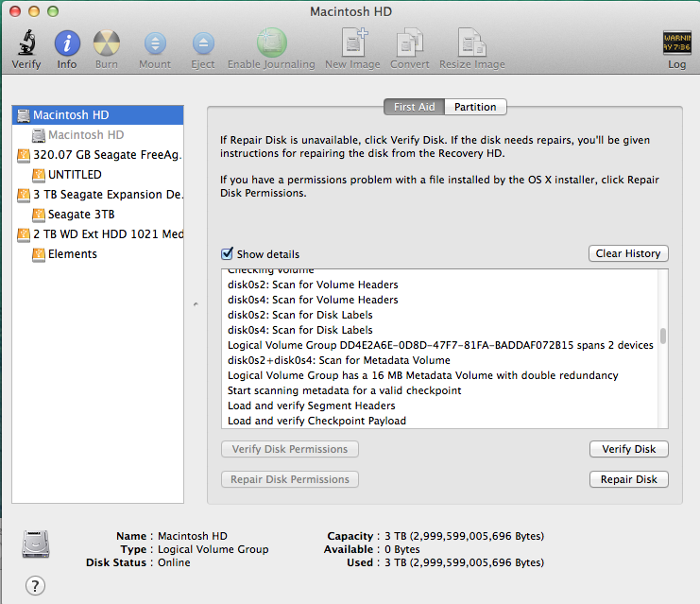
Task: Click the Type value Logical Volume Group
Action: (x=213, y=549)
